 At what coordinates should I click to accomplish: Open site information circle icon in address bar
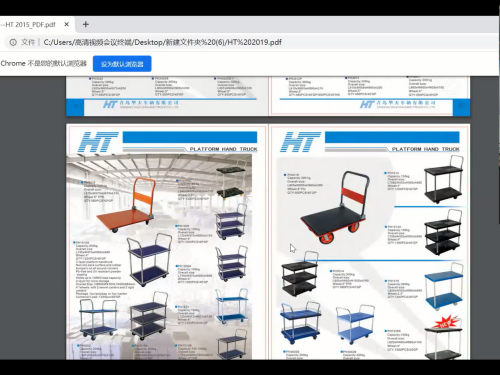(13, 42)
